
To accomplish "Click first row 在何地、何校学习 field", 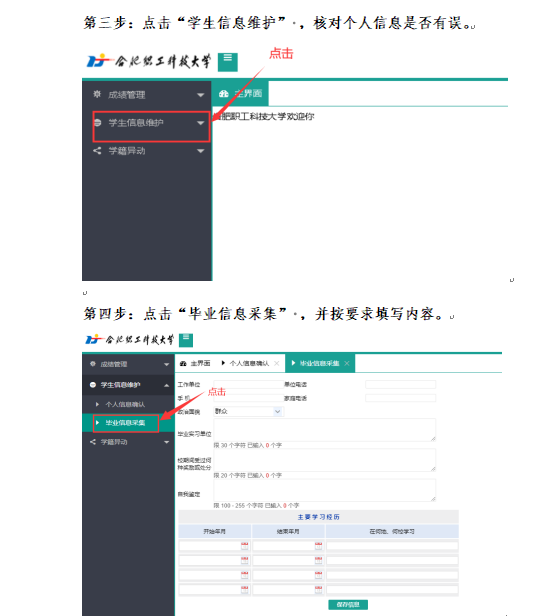I will point(392,546).
